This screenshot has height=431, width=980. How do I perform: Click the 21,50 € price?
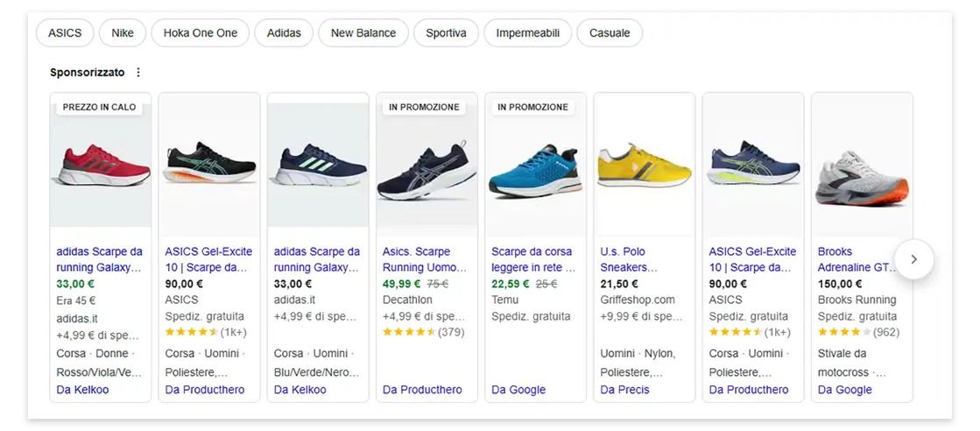619,284
